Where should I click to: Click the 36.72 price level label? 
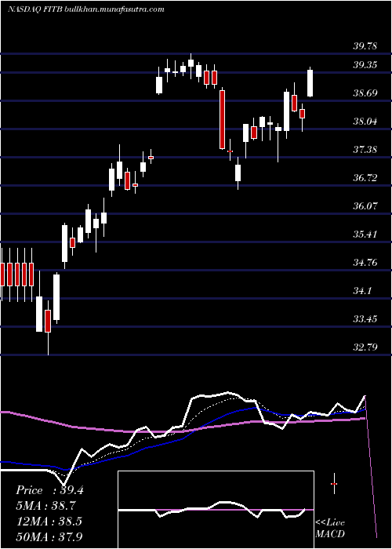[x=365, y=177]
